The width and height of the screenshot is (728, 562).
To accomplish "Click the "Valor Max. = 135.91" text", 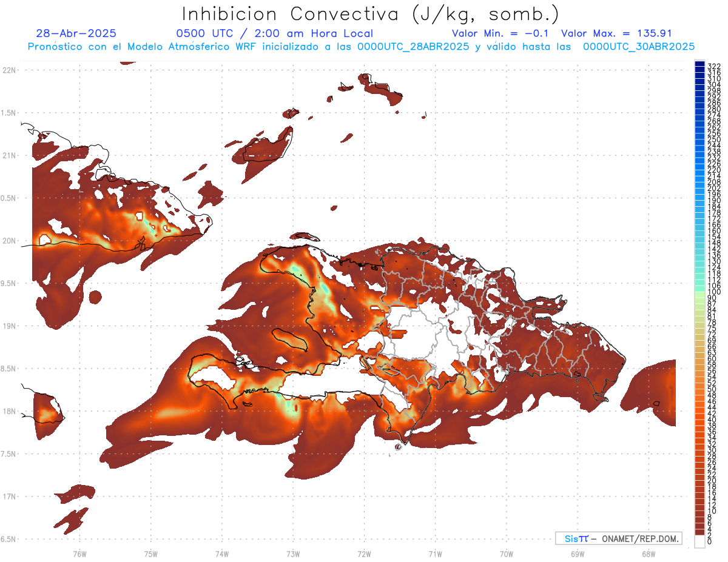I will pyautogui.click(x=616, y=33).
